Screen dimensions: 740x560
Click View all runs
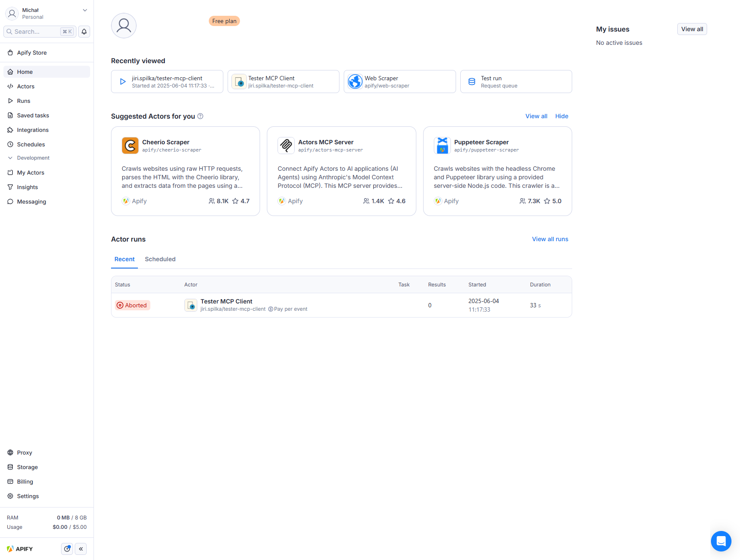click(x=550, y=239)
